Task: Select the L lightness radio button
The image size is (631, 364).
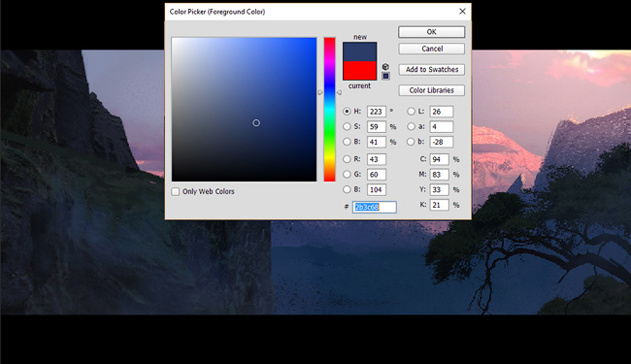Action: coord(411,112)
